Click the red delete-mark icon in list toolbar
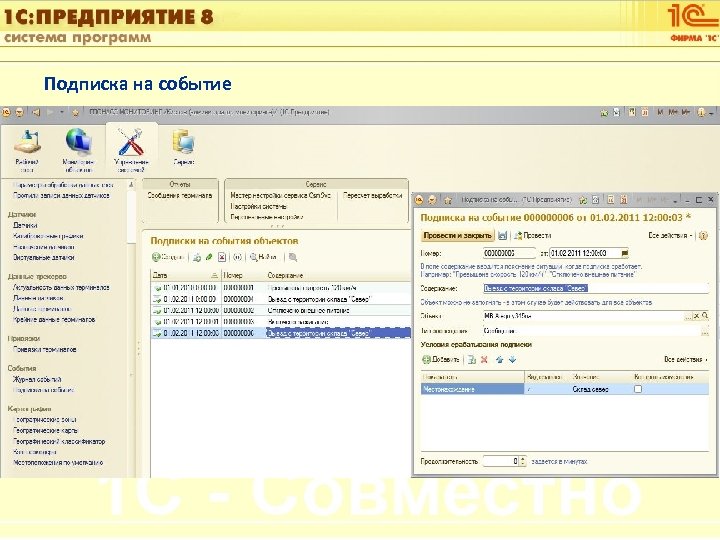The image size is (720, 540). tap(222, 257)
